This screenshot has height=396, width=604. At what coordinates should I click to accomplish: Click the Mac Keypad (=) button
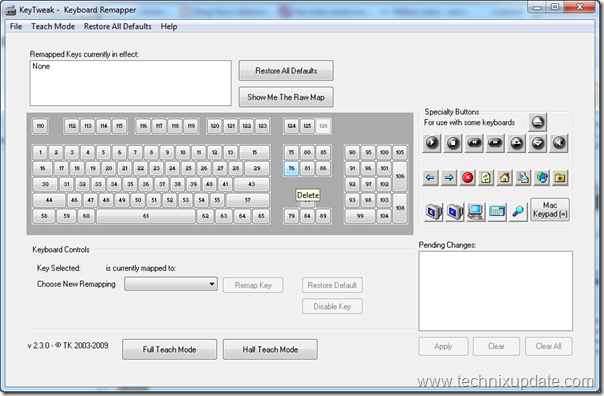[x=550, y=210]
